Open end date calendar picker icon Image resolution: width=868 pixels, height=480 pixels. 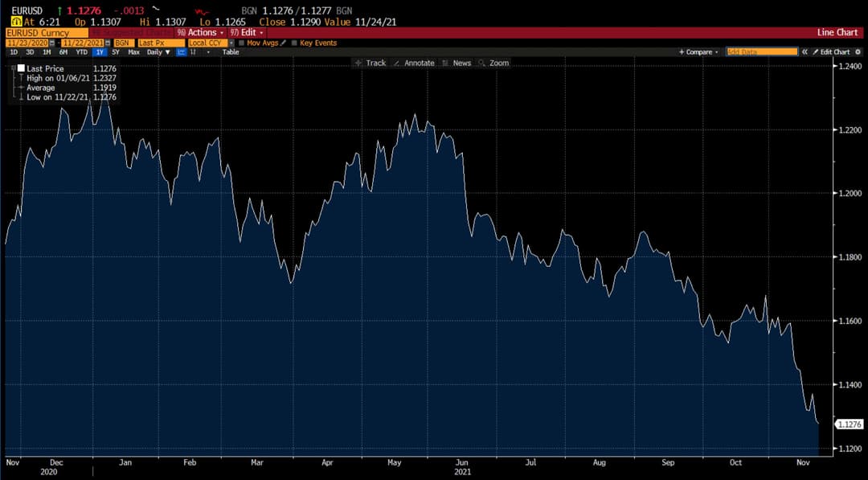click(x=108, y=43)
